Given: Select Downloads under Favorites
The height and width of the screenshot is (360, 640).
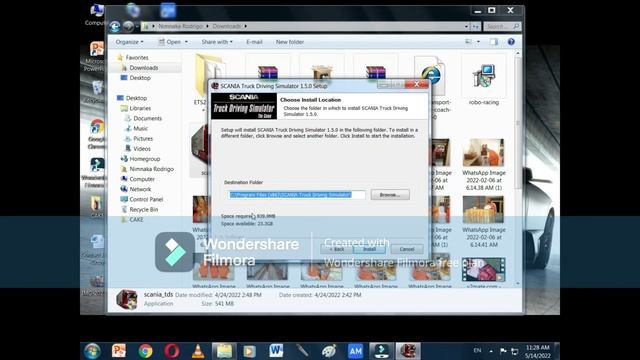Looking at the screenshot, I should (144, 68).
